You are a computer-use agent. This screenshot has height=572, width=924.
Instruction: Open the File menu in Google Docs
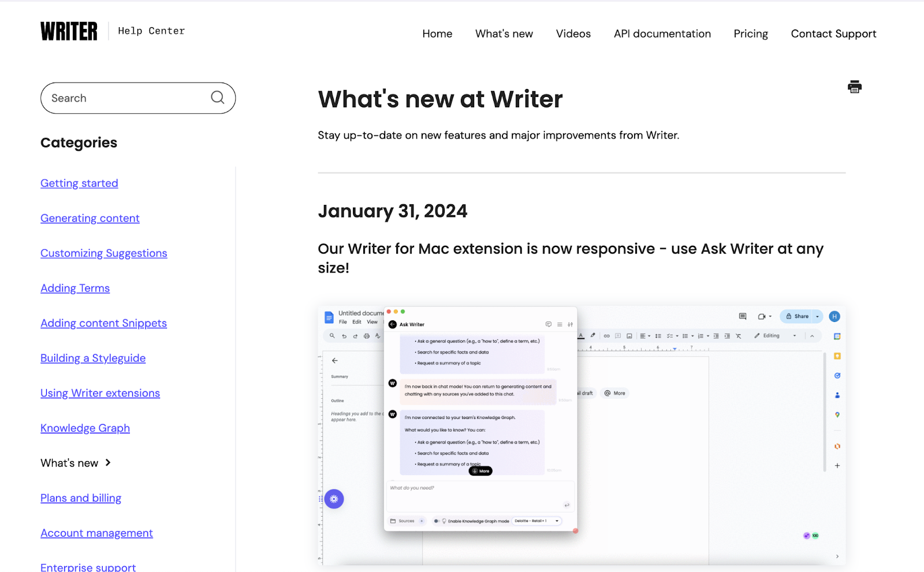click(x=343, y=321)
